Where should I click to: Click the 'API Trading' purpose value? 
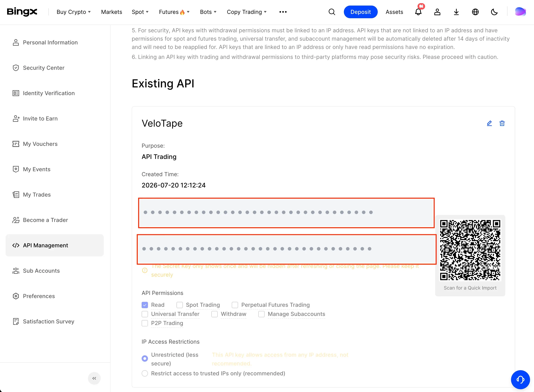[159, 157]
